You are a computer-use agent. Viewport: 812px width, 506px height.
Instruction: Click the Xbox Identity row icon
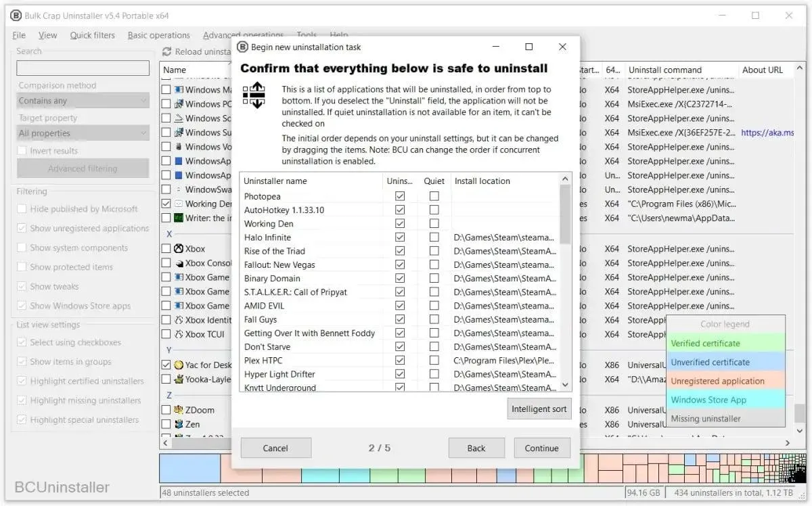pyautogui.click(x=179, y=320)
